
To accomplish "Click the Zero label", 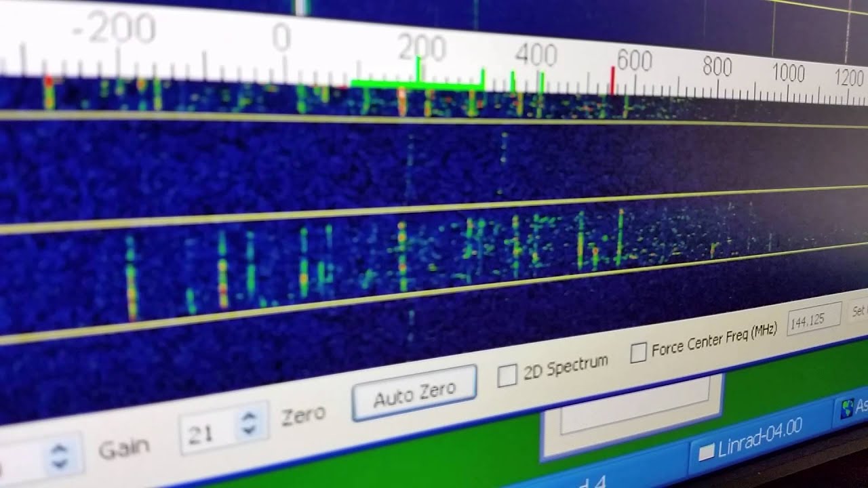I will pos(303,414).
